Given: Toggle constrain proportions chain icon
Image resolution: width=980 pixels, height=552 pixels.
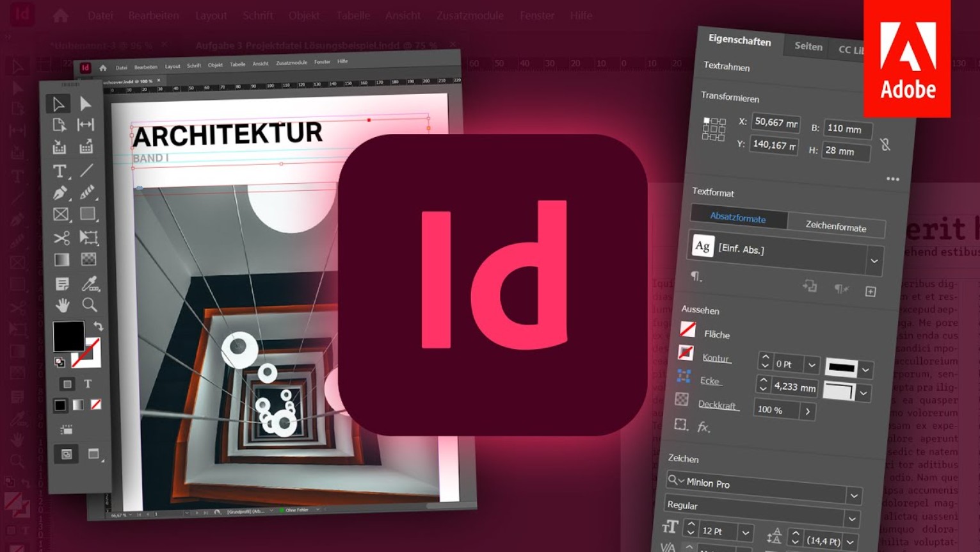Looking at the screenshot, I should click(x=885, y=145).
